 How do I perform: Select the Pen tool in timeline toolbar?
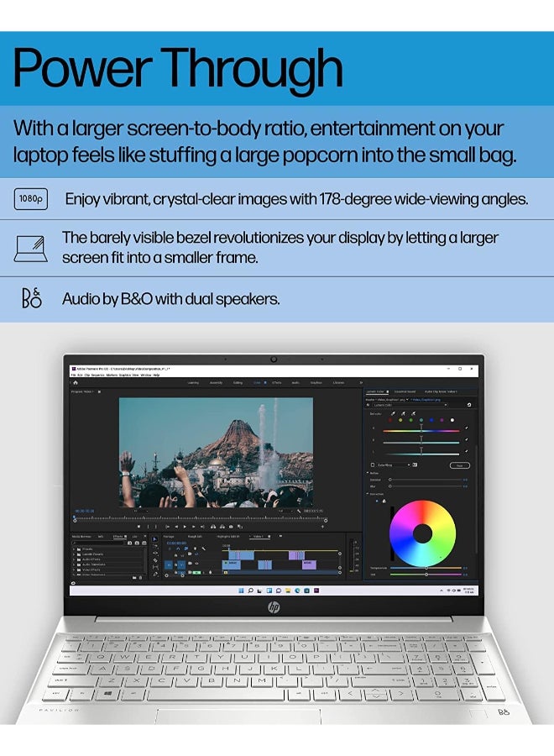155,574
